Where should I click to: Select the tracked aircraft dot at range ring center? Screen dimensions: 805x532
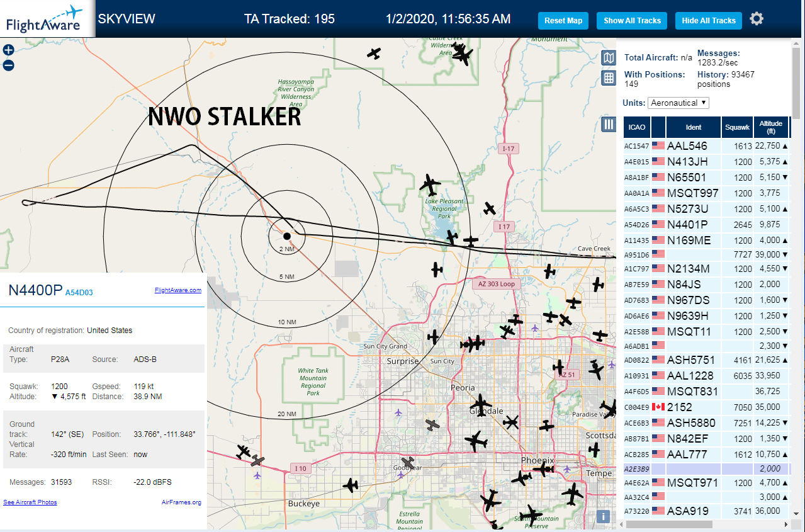[x=287, y=236]
